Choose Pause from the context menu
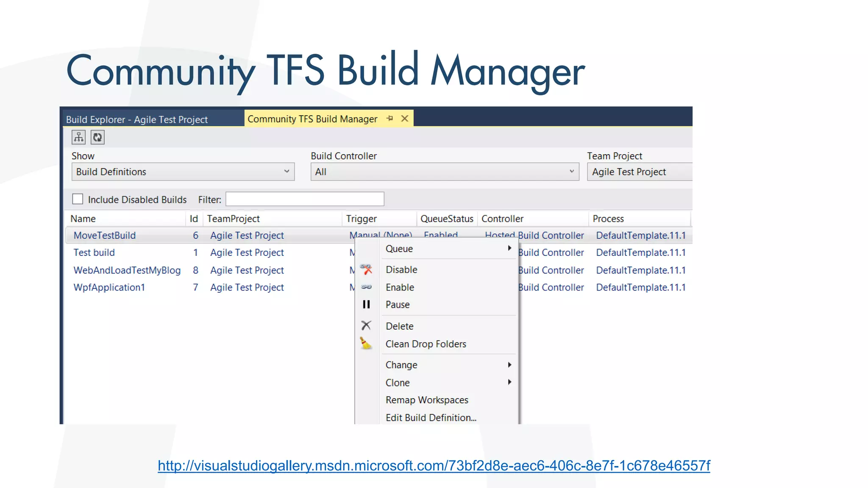The width and height of the screenshot is (868, 488). [x=398, y=305]
